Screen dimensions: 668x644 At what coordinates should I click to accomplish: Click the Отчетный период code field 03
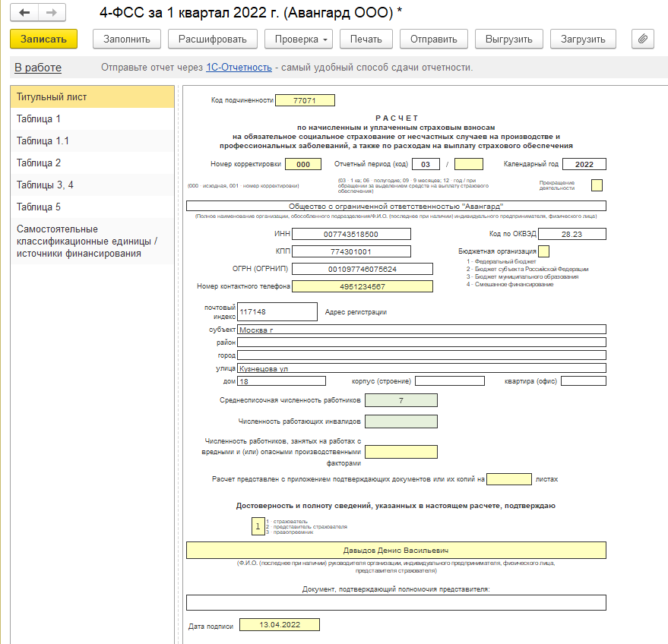pyautogui.click(x=426, y=164)
